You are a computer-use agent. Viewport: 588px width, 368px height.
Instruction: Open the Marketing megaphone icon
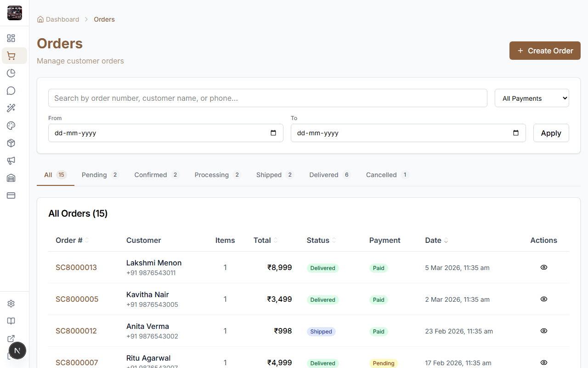[x=11, y=161]
